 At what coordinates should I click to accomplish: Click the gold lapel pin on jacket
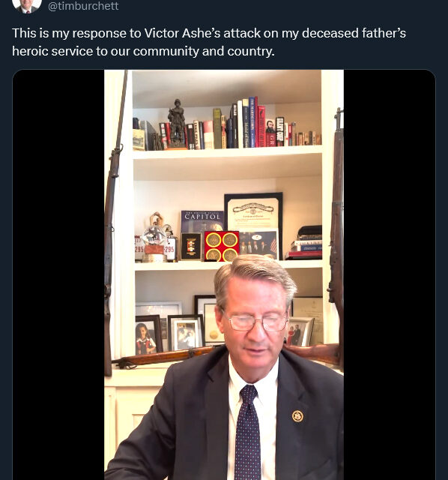pyautogui.click(x=297, y=416)
